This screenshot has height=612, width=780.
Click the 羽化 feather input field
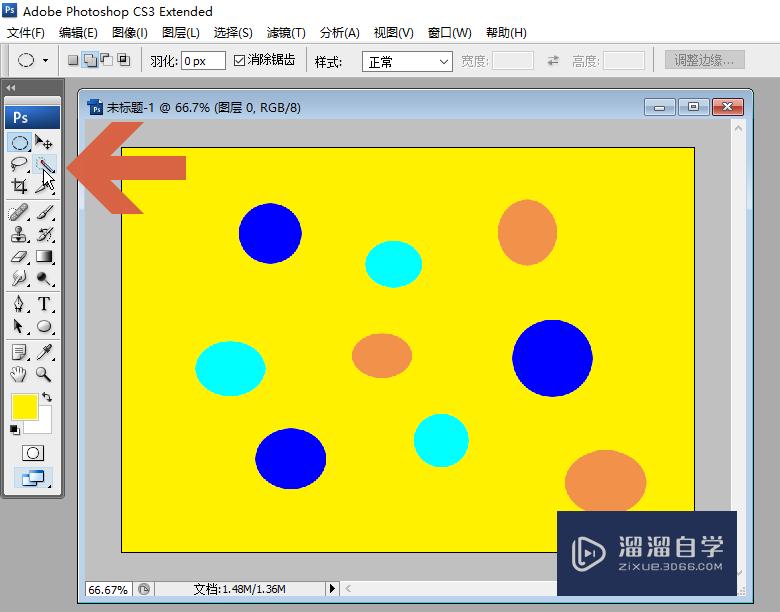click(203, 61)
